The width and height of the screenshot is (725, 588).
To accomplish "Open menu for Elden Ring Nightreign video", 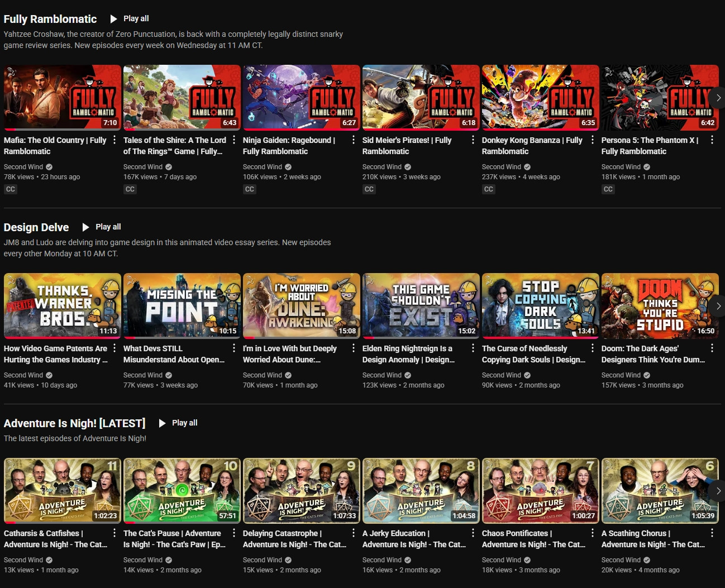I will point(473,348).
